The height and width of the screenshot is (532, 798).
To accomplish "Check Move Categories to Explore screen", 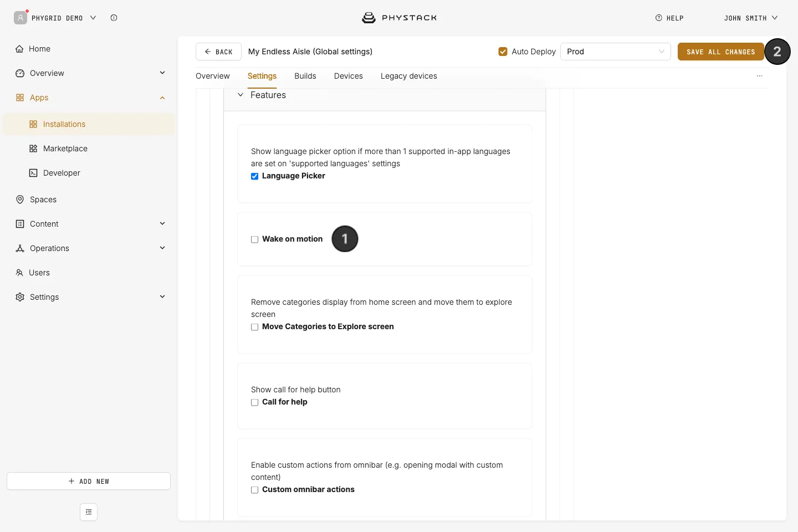I will pos(254,327).
